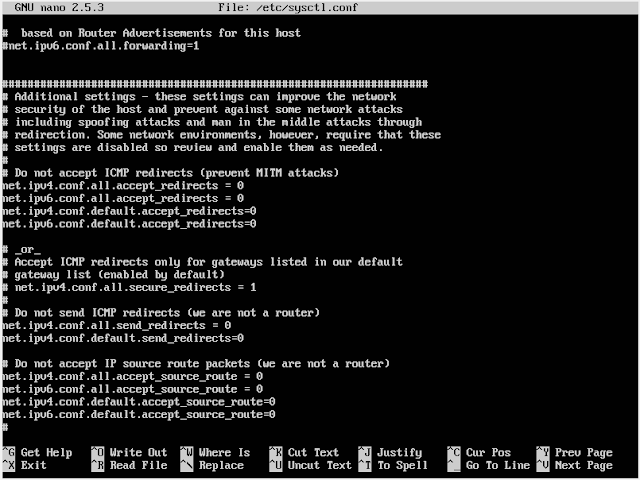Click line 'net.ipv6.conf.all.accept_source_route = 0'

(x=133, y=389)
